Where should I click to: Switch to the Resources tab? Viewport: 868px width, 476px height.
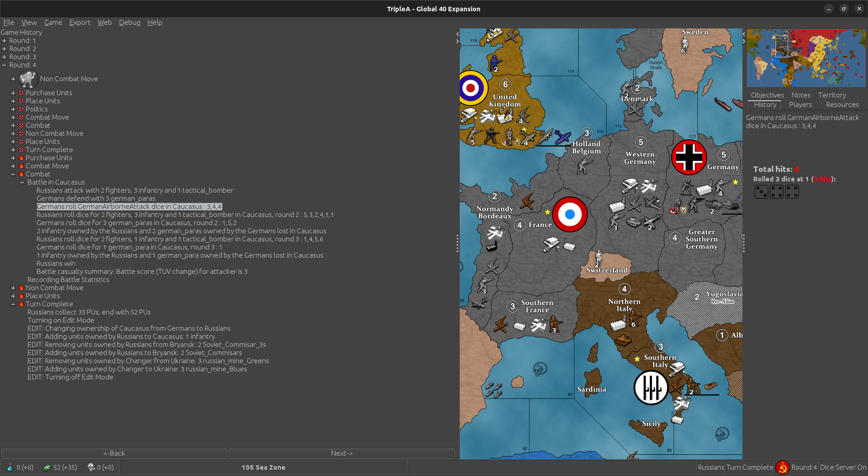point(842,105)
